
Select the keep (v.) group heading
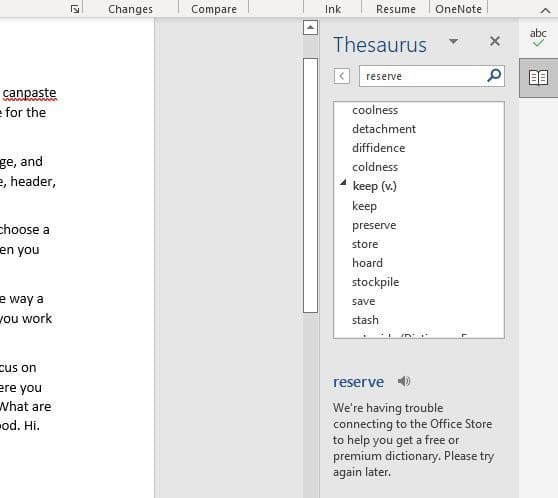pos(374,186)
